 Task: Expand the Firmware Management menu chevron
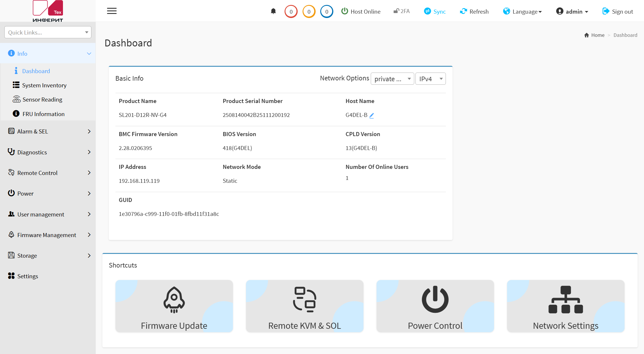point(89,235)
